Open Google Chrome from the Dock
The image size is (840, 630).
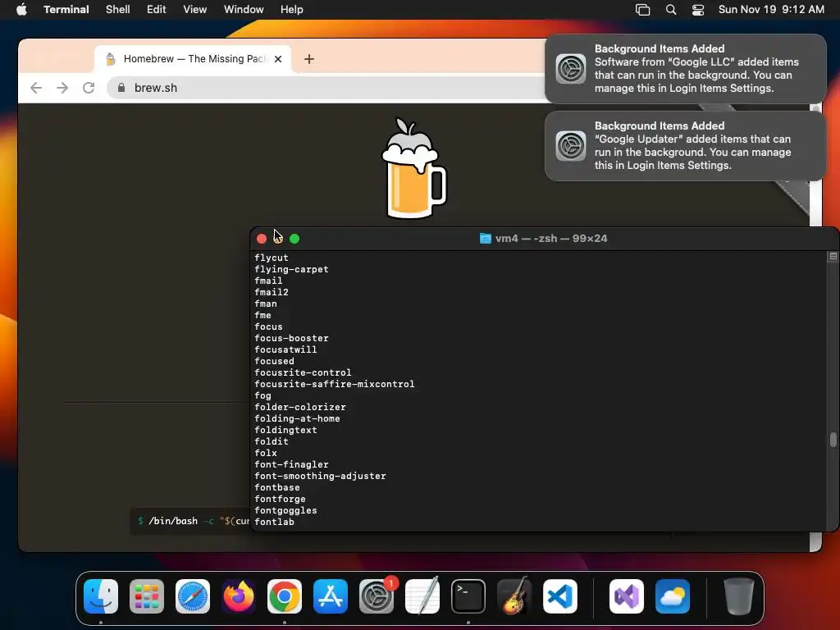tap(285, 596)
